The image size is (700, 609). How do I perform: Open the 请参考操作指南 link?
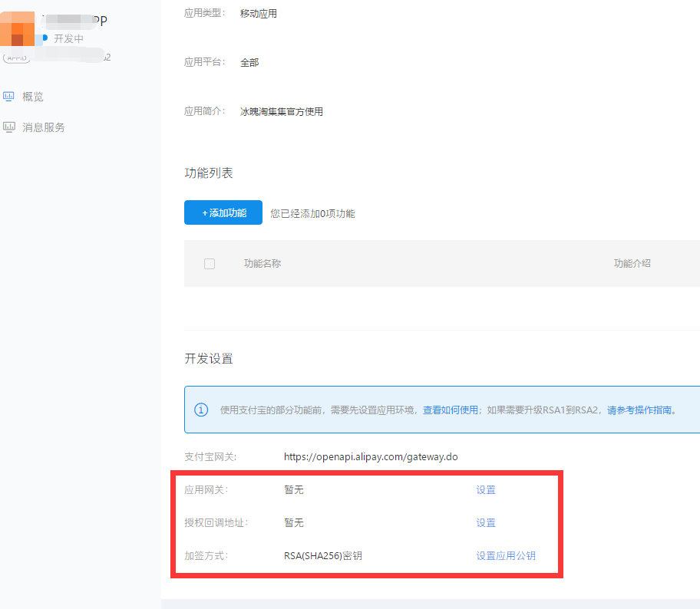coord(639,410)
